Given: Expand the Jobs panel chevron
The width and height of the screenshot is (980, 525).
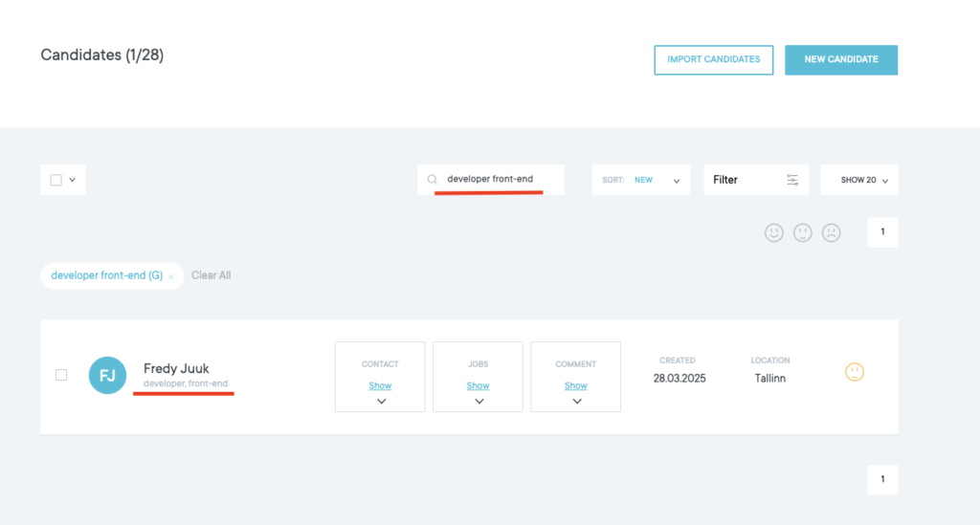Looking at the screenshot, I should 479,402.
